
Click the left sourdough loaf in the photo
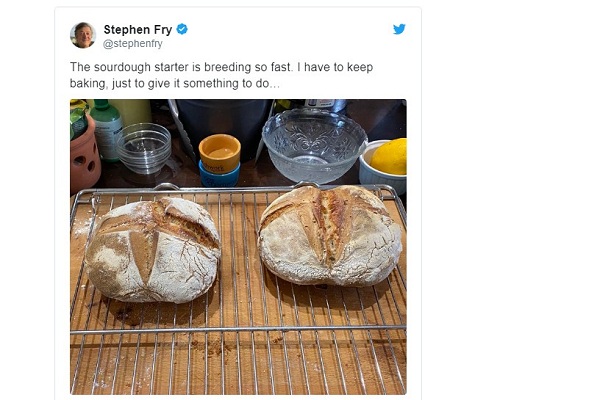point(153,249)
